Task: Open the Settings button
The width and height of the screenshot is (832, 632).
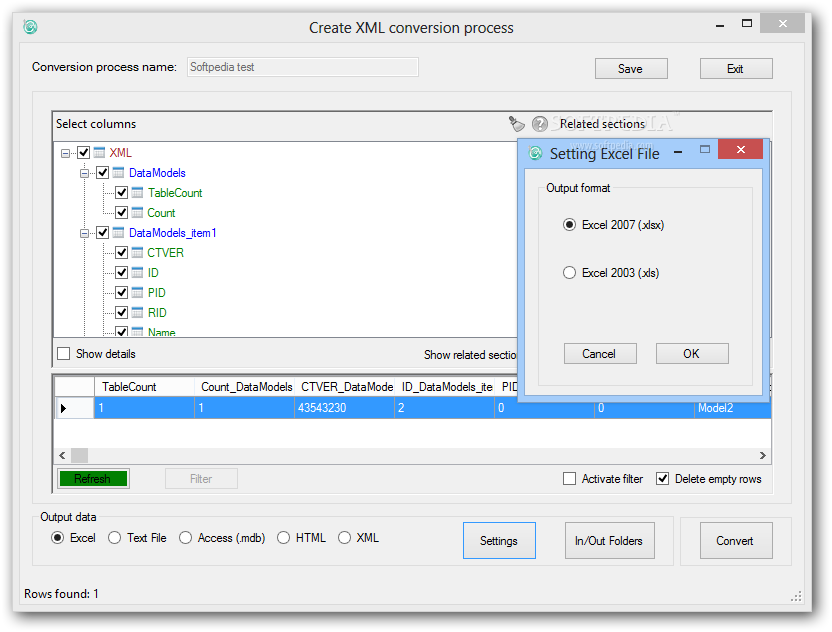Action: (499, 541)
